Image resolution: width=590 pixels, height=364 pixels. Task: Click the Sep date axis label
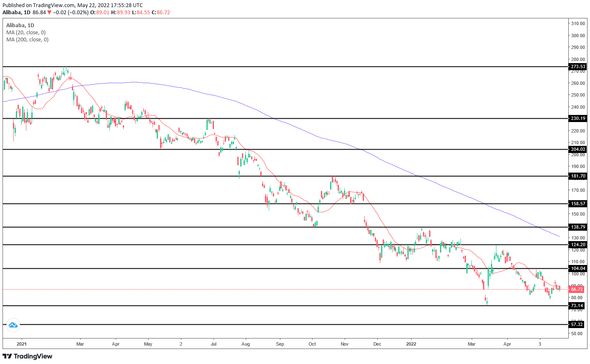click(x=280, y=344)
